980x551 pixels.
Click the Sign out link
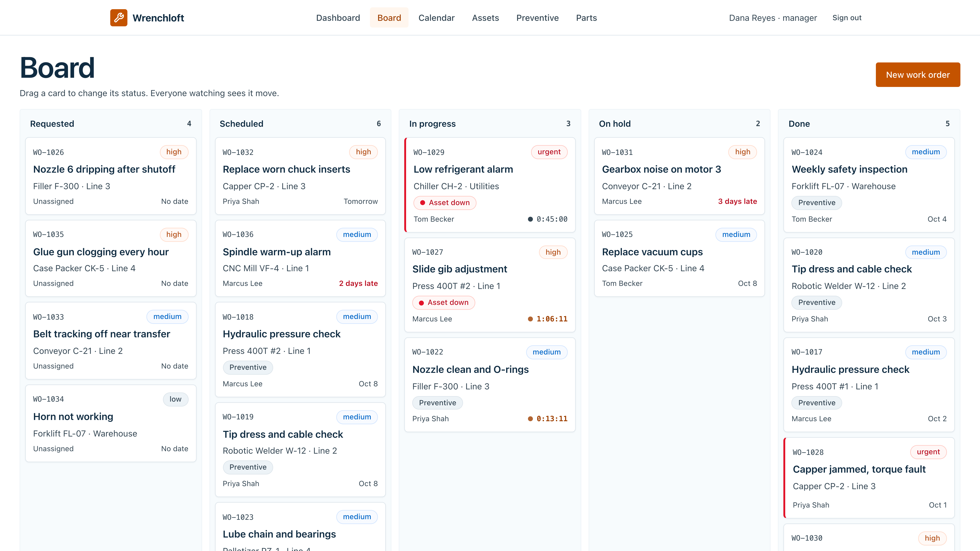click(x=846, y=18)
